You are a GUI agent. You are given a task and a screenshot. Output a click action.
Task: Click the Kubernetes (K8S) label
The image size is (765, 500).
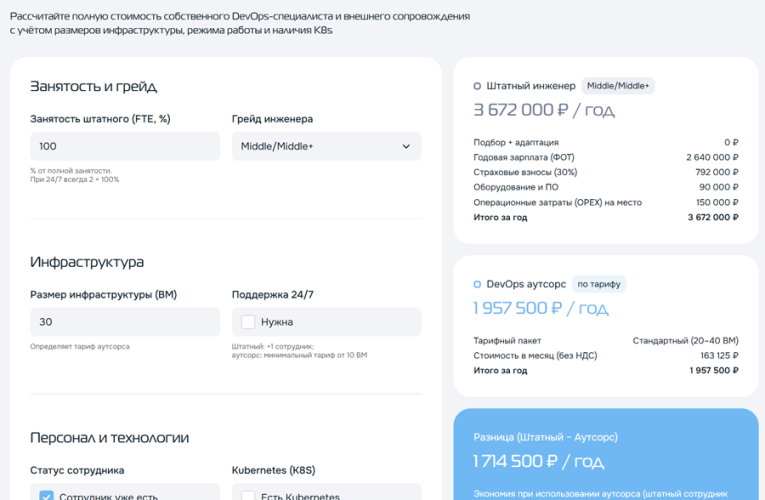click(x=273, y=470)
